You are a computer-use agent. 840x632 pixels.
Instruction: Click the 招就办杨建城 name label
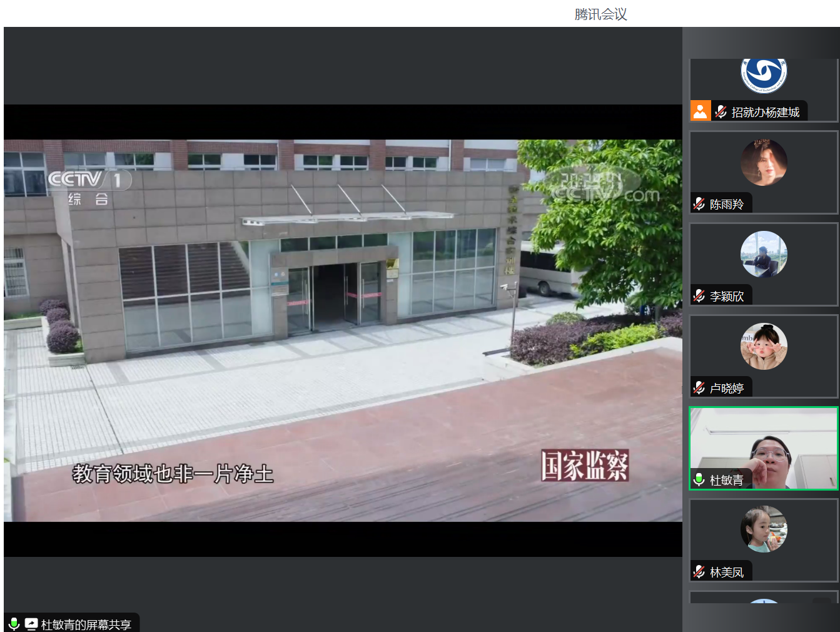coord(766,112)
